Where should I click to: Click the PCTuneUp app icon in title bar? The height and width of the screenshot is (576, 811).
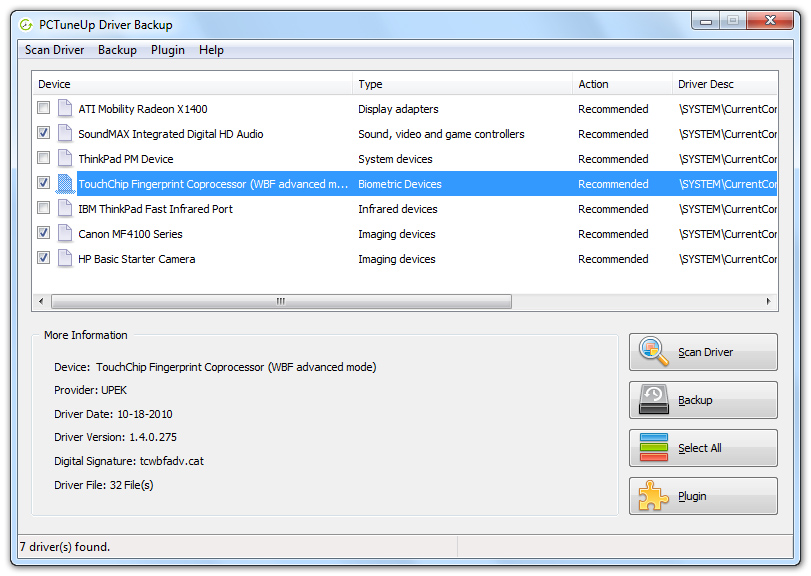pyautogui.click(x=26, y=25)
